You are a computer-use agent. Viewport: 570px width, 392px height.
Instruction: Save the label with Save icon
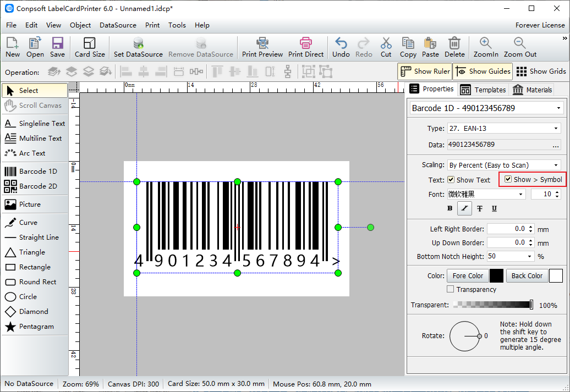tap(57, 47)
